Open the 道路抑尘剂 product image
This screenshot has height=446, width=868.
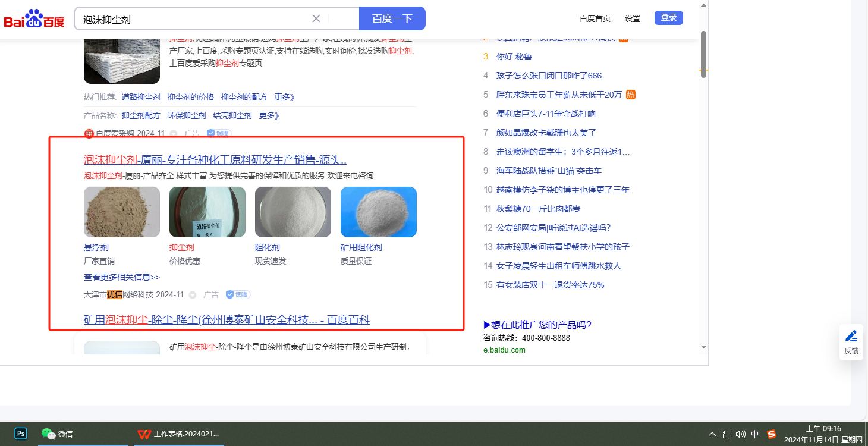pyautogui.click(x=207, y=212)
